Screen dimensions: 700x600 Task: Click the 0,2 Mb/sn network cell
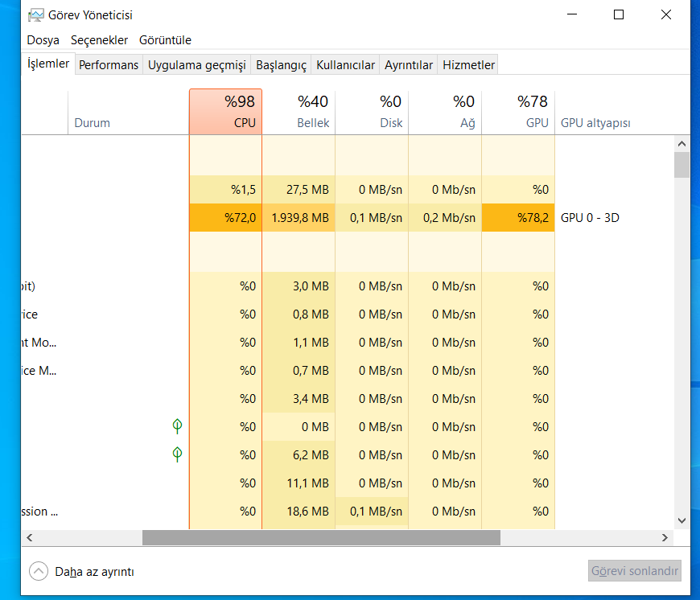[x=445, y=218]
